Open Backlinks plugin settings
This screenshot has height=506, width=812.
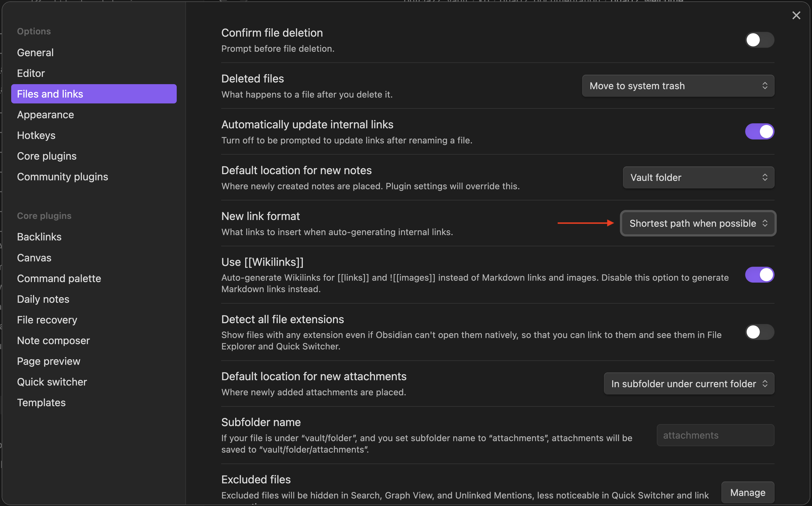tap(39, 237)
